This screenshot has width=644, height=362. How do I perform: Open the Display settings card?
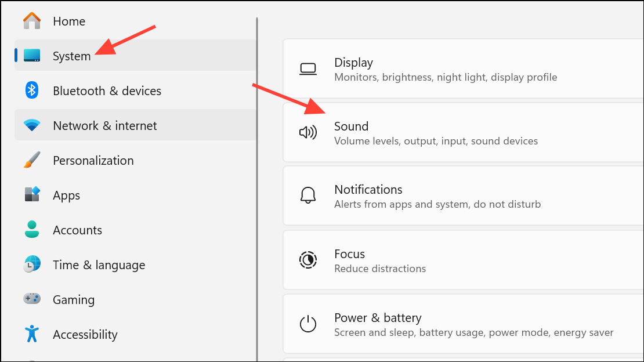coord(464,68)
